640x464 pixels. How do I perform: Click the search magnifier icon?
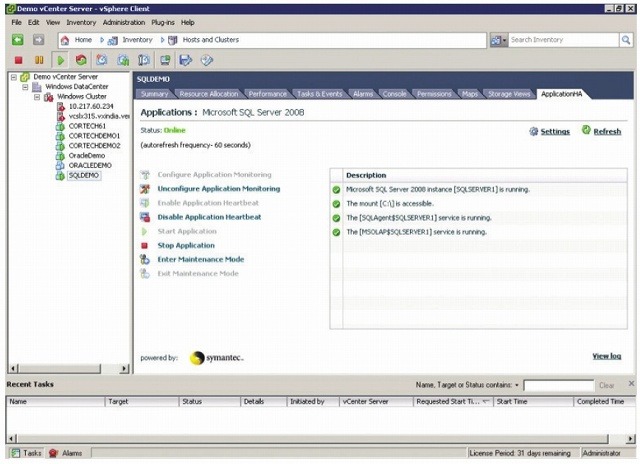626,40
